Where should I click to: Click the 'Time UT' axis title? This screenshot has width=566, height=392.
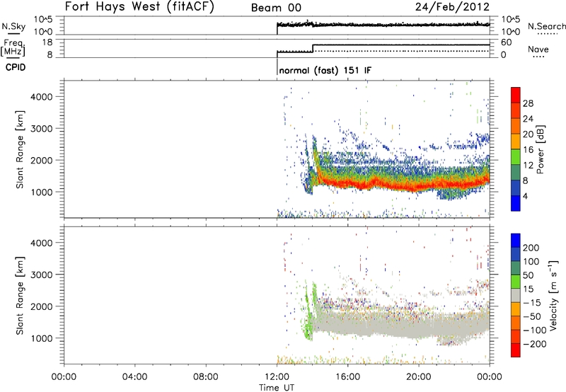pyautogui.click(x=277, y=388)
